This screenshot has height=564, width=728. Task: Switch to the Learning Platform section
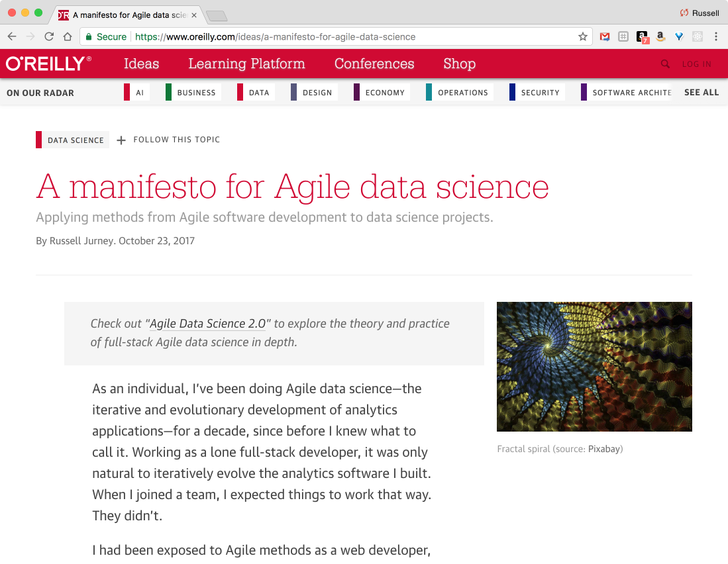point(246,64)
